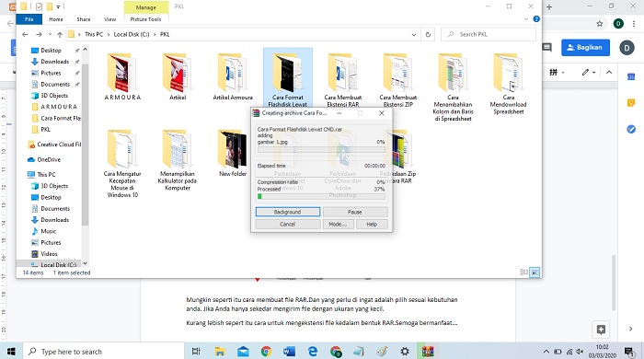Click taskbar search box
Viewport: 644px width, 359px height.
pyautogui.click(x=103, y=352)
